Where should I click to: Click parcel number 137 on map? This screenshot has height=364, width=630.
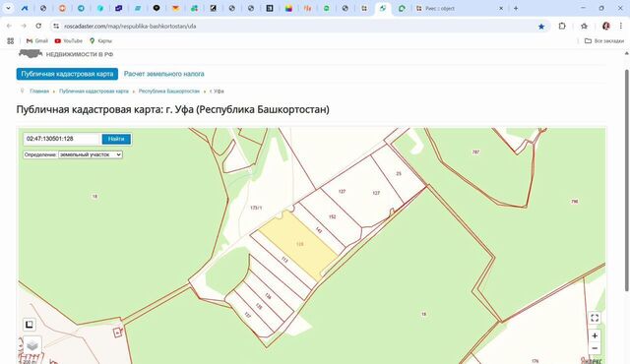[x=247, y=316]
